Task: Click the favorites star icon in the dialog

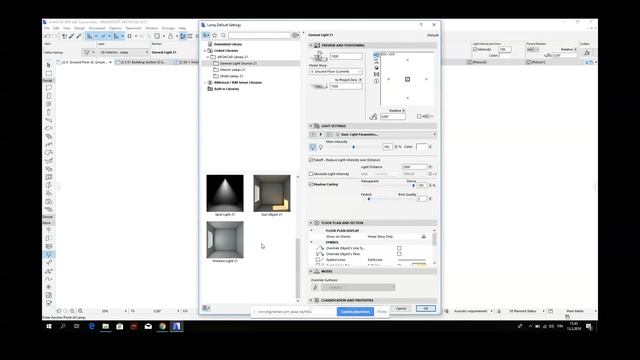Action: 215,36
